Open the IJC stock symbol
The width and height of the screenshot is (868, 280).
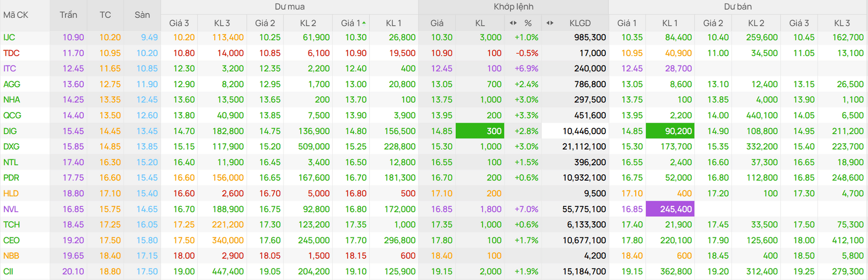[9, 37]
